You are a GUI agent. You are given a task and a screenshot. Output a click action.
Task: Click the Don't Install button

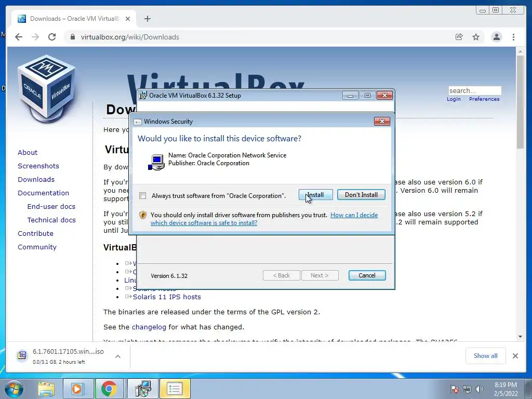pyautogui.click(x=361, y=195)
